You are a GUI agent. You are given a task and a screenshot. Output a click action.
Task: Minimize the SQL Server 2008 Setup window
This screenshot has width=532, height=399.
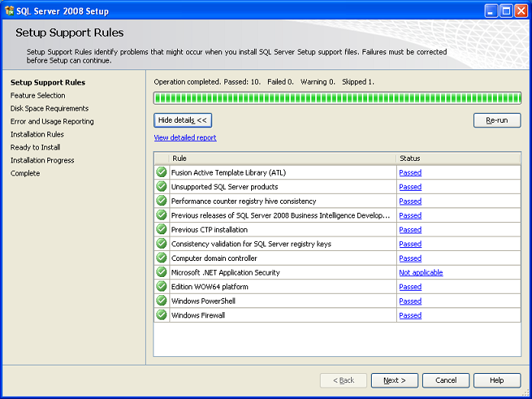tap(491, 11)
